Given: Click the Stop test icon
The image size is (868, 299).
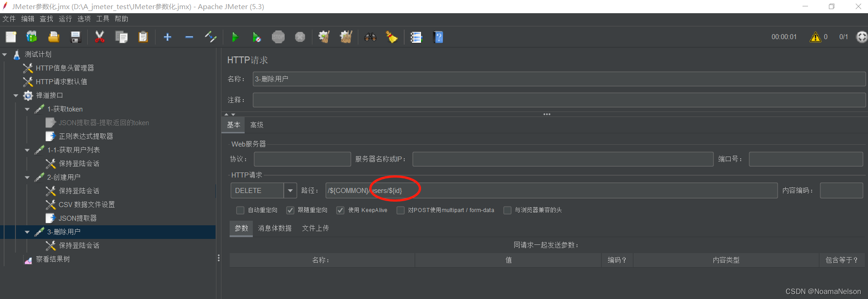Looking at the screenshot, I should (278, 37).
